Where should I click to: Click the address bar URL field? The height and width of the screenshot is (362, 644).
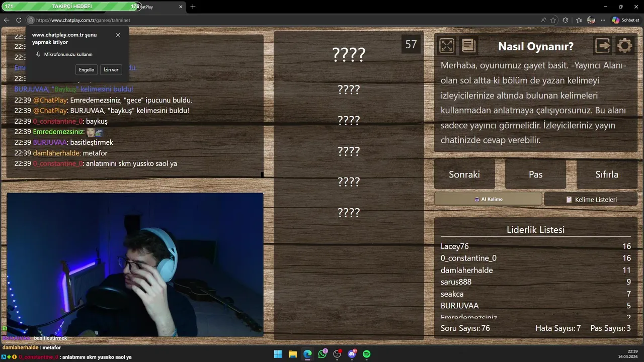[282, 20]
